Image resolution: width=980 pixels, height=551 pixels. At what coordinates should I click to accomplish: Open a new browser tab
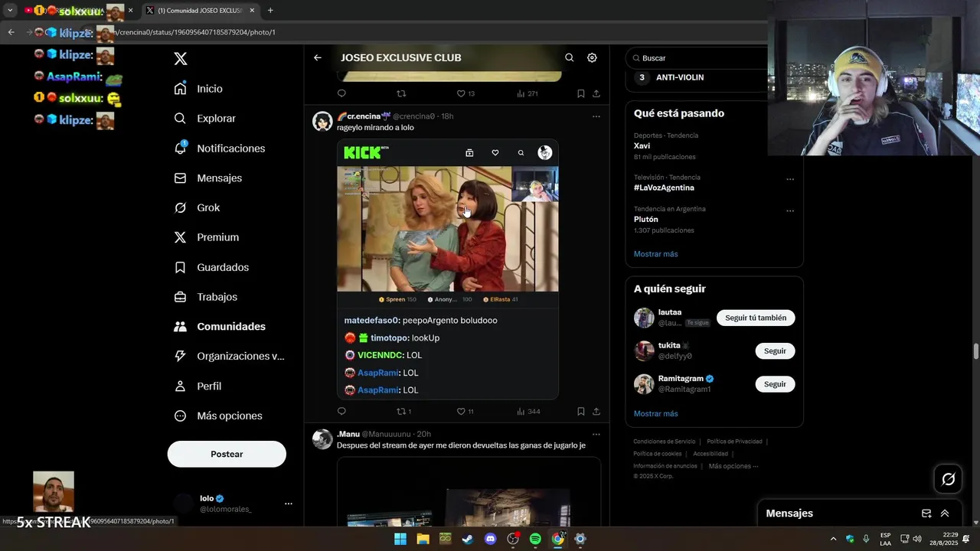(270, 11)
